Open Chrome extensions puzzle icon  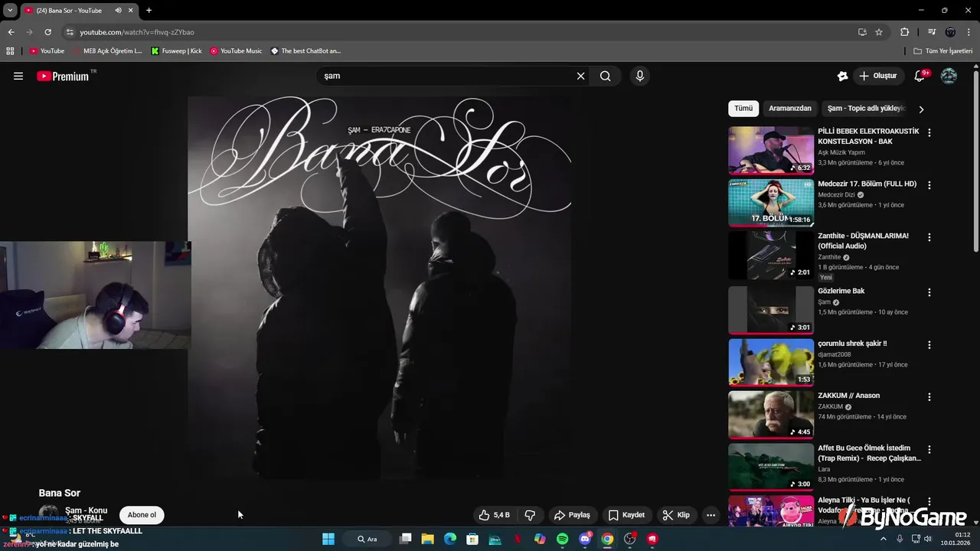904,32
